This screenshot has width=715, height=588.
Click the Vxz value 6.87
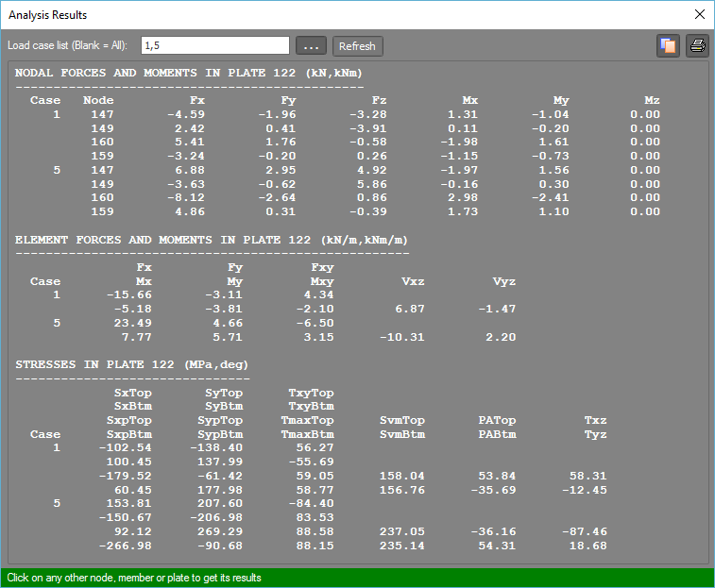(410, 309)
